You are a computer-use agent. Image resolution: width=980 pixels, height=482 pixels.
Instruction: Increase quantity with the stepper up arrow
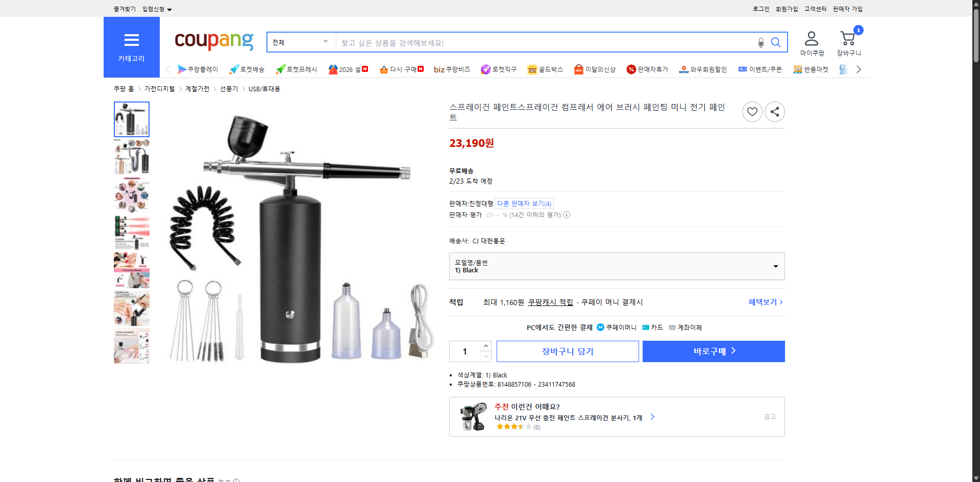[x=485, y=346]
